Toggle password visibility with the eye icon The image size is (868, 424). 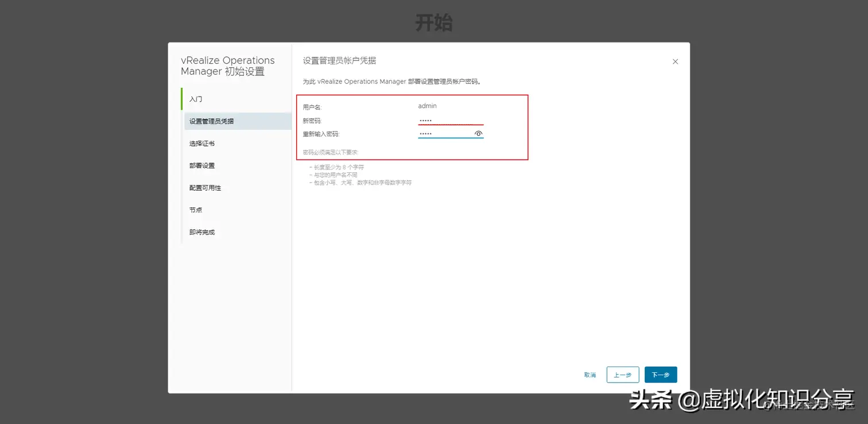coord(478,133)
